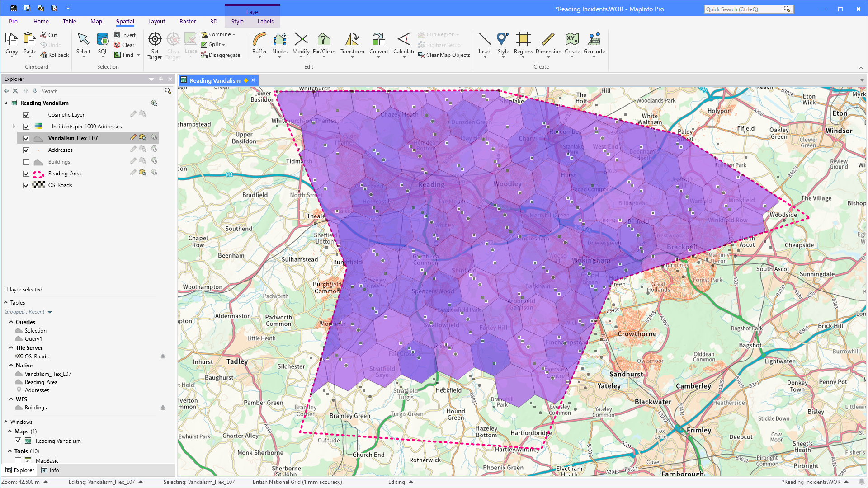Switch to the Raster ribbon tab
Viewport: 868px width, 488px height.
point(188,21)
